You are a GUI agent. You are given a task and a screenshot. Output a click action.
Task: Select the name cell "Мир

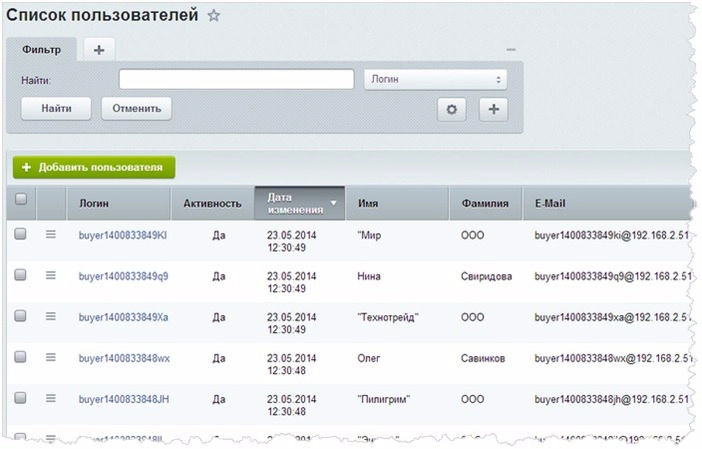tap(369, 235)
